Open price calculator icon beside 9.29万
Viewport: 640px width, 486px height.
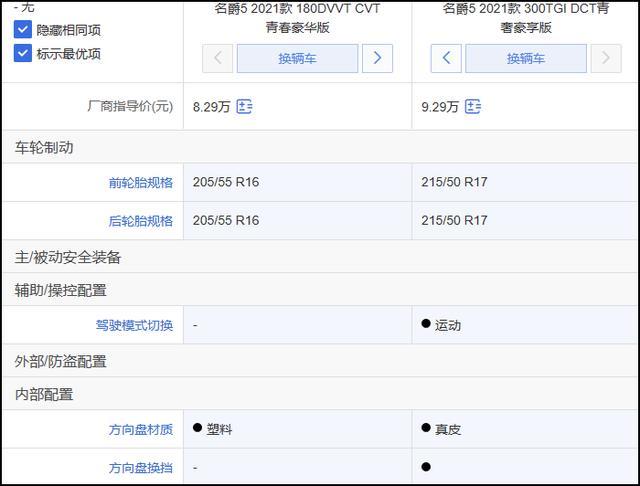[473, 107]
